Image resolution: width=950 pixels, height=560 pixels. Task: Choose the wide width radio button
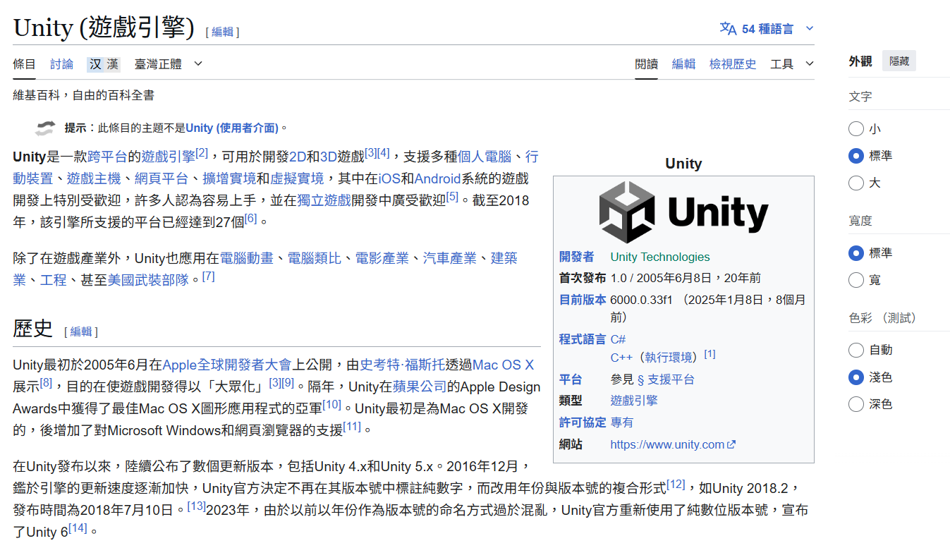[x=856, y=281]
